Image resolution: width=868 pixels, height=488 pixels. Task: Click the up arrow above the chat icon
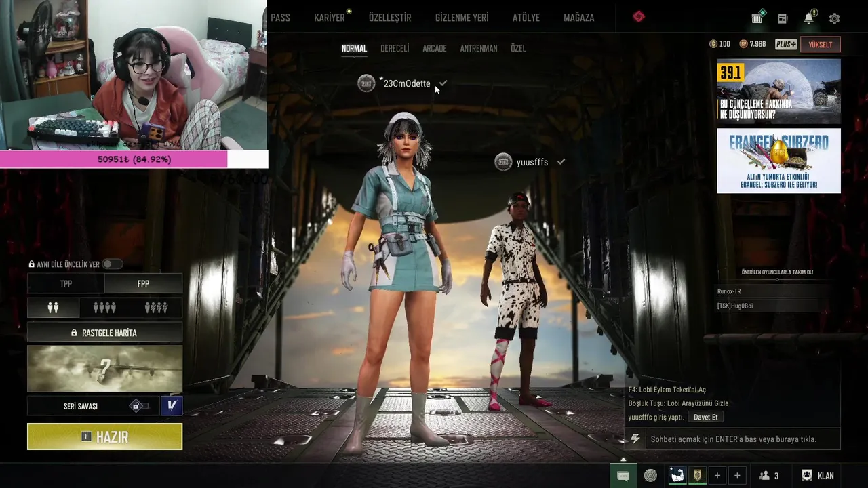point(623,460)
